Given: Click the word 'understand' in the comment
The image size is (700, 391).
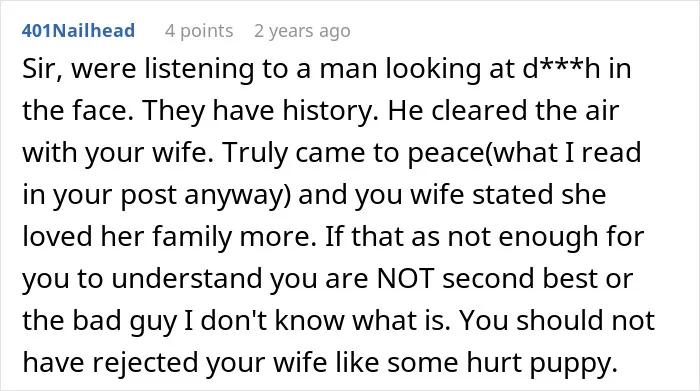Looking at the screenshot, I should (187, 279).
